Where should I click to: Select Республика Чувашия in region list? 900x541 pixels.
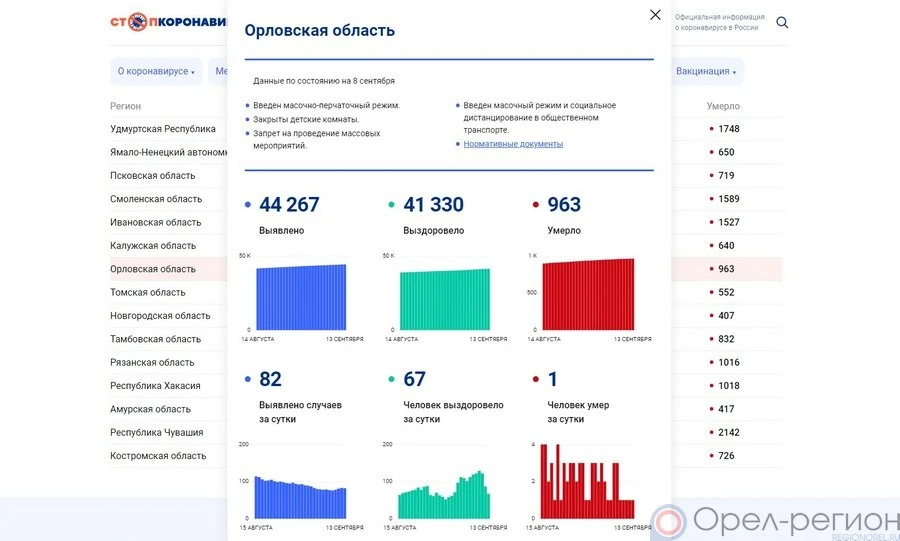click(157, 433)
